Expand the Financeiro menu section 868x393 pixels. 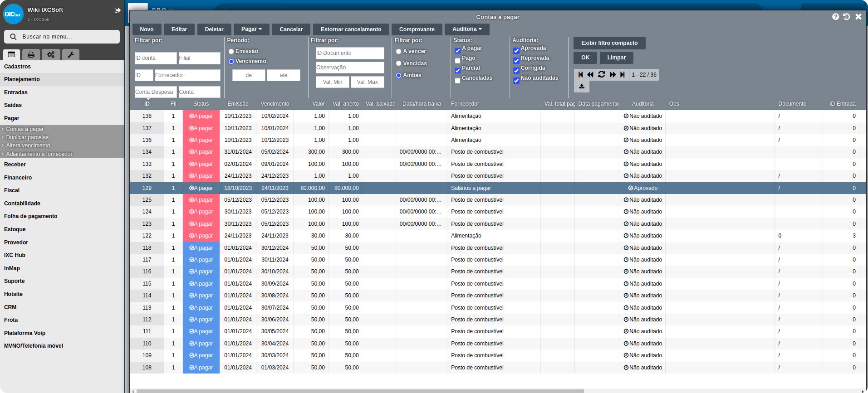[62, 178]
